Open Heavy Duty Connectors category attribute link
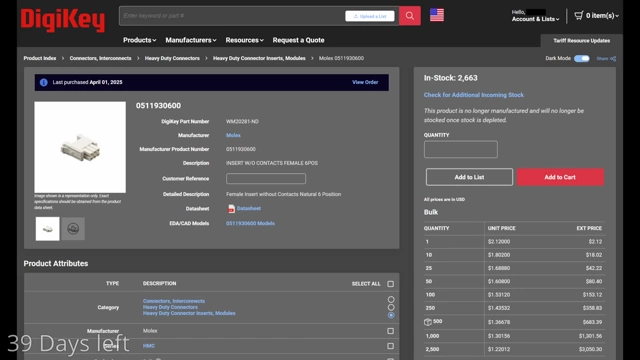This screenshot has height=360, width=640. (170, 307)
